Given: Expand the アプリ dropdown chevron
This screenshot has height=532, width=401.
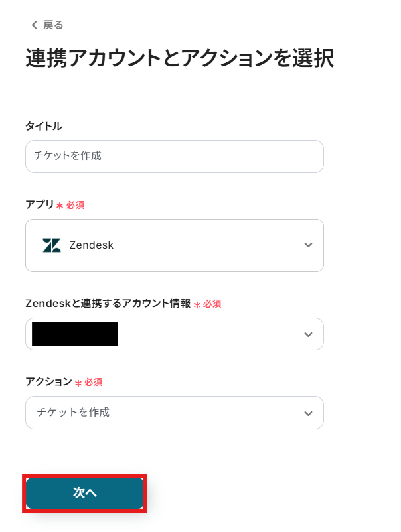Looking at the screenshot, I should click(x=308, y=245).
